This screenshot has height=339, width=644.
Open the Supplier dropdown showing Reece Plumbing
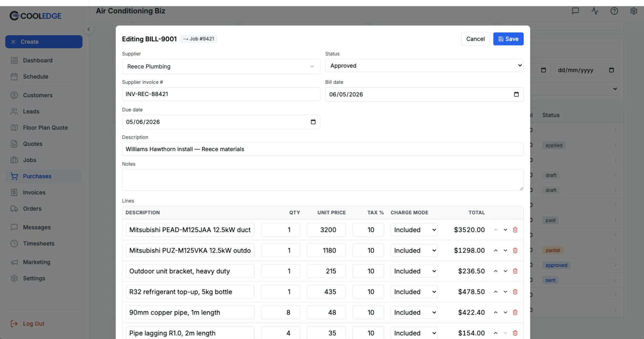(x=221, y=66)
